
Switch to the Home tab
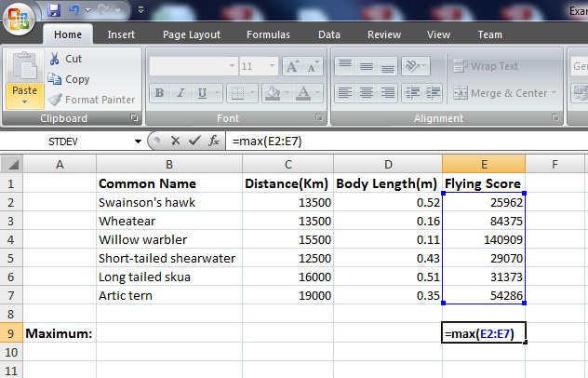68,34
